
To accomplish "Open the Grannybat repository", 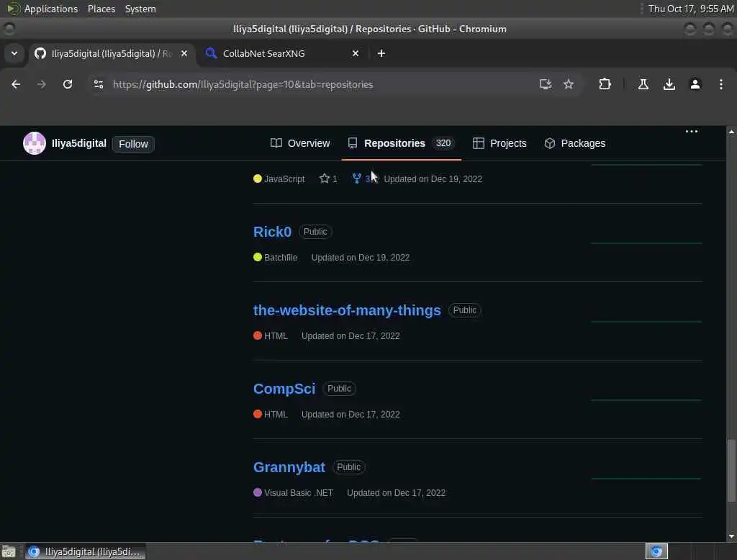I will coord(289,467).
